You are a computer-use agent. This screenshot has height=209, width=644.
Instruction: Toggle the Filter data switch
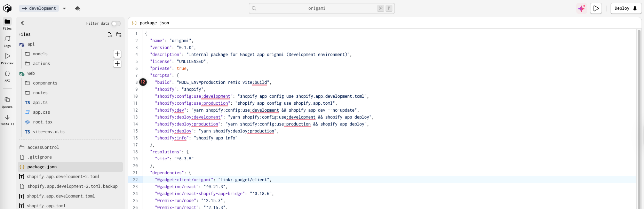click(116, 24)
